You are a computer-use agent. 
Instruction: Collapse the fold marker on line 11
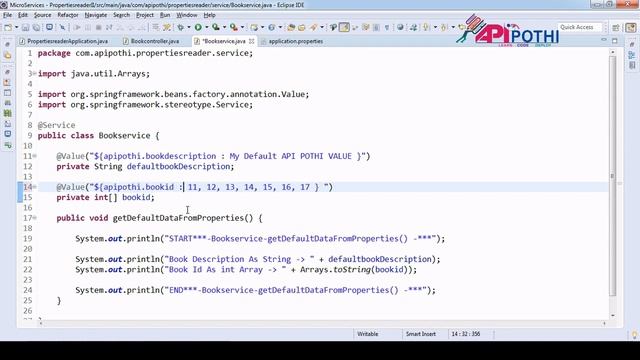tap(35, 156)
